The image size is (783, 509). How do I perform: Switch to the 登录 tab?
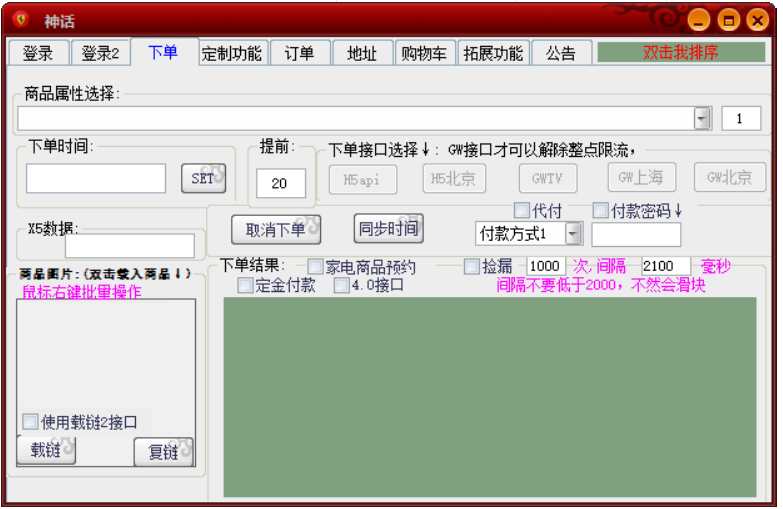coord(38,53)
